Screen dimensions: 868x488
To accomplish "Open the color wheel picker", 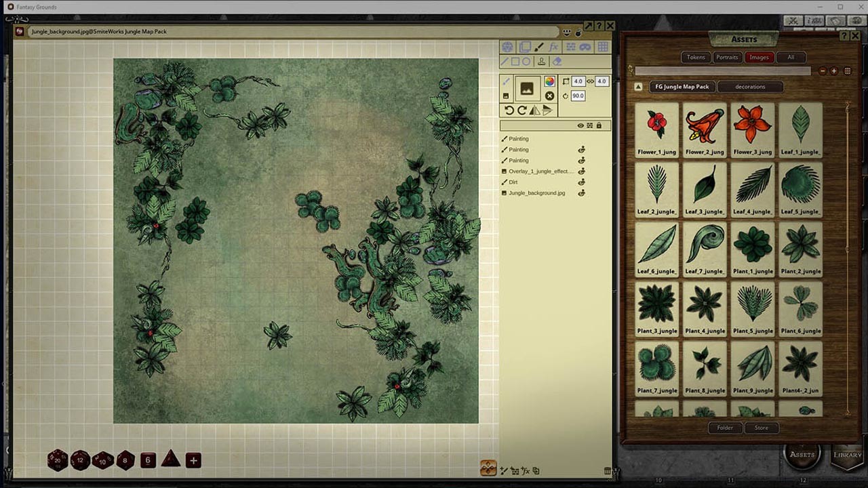I will [549, 81].
